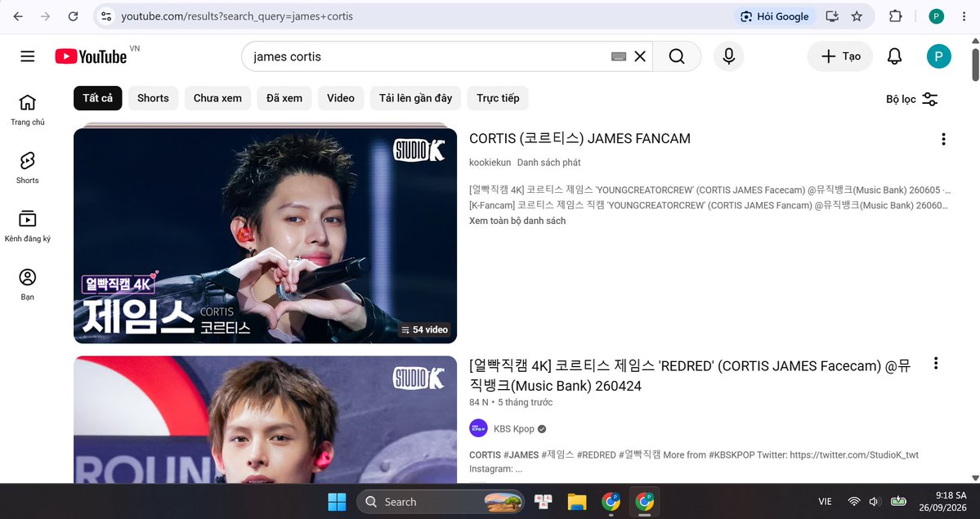Open the REDRED Facecam video thumbnail
This screenshot has width=980, height=519.
coord(265,419)
